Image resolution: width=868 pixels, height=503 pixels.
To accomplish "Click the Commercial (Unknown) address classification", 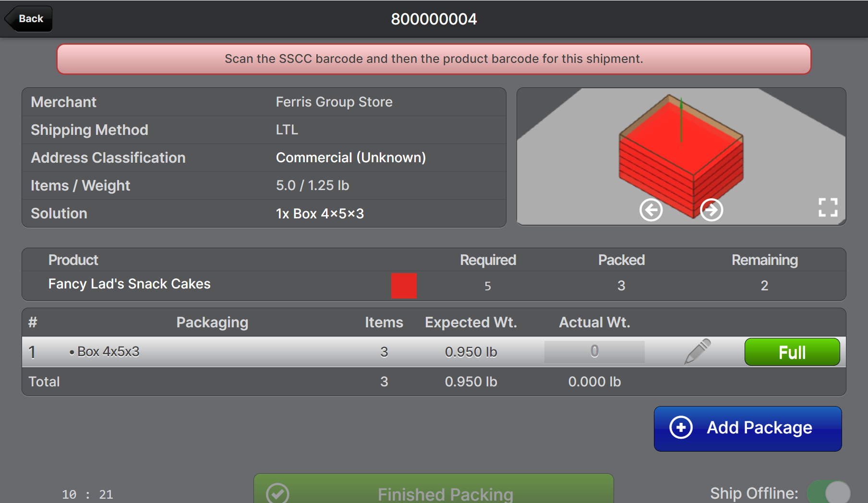I will point(350,158).
